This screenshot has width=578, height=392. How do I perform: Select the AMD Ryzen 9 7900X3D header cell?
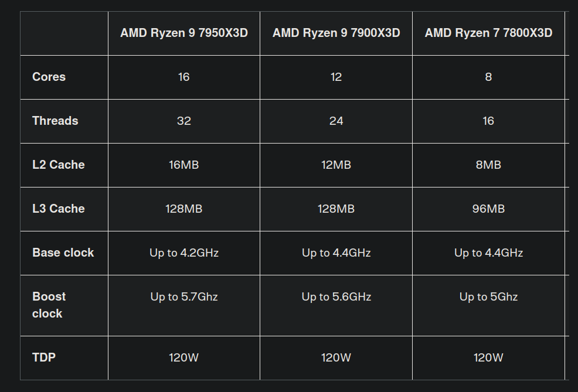pyautogui.click(x=336, y=33)
